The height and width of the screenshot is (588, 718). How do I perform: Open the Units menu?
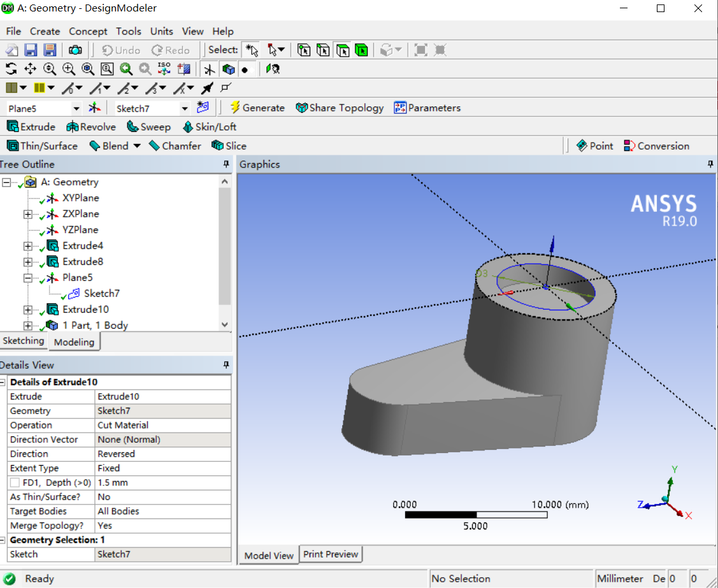click(x=162, y=31)
